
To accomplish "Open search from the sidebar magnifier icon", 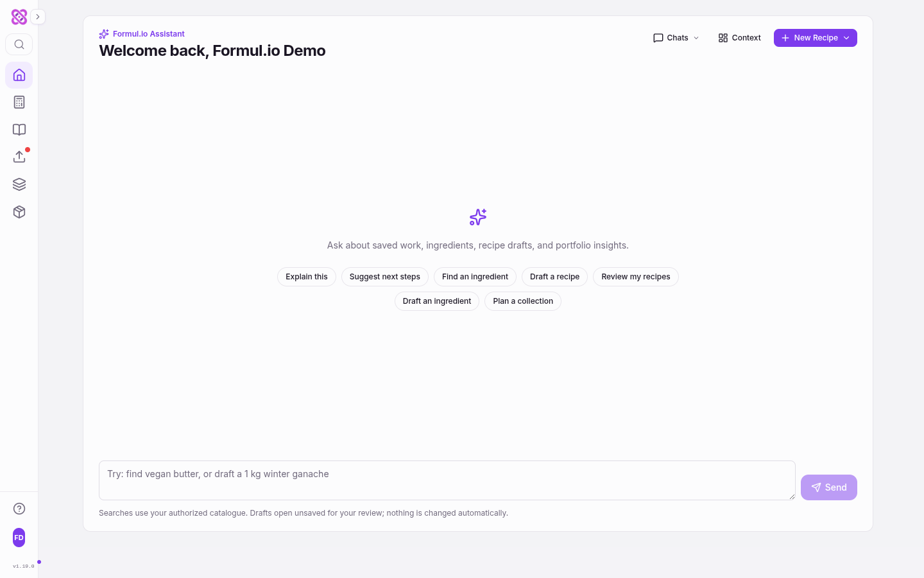I will point(19,44).
